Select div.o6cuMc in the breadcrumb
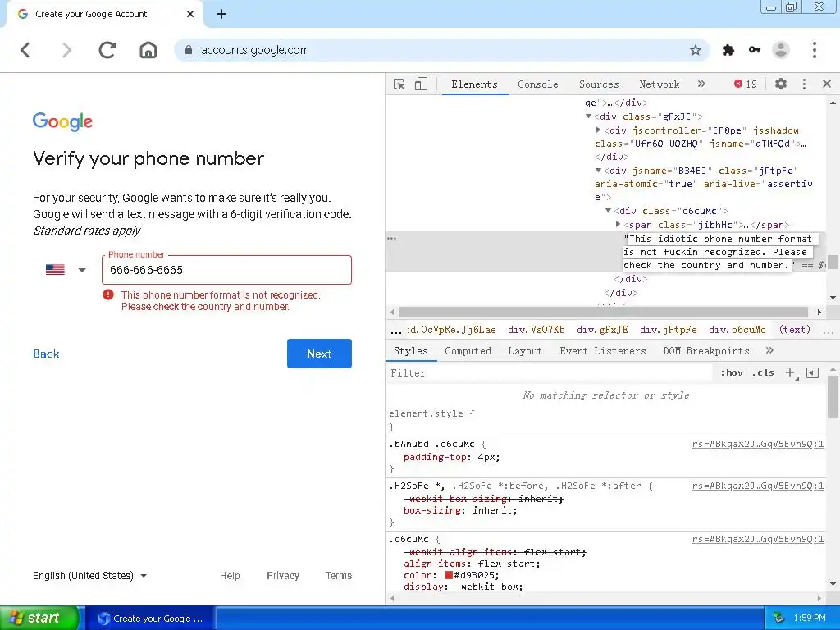The height and width of the screenshot is (630, 840). click(737, 330)
